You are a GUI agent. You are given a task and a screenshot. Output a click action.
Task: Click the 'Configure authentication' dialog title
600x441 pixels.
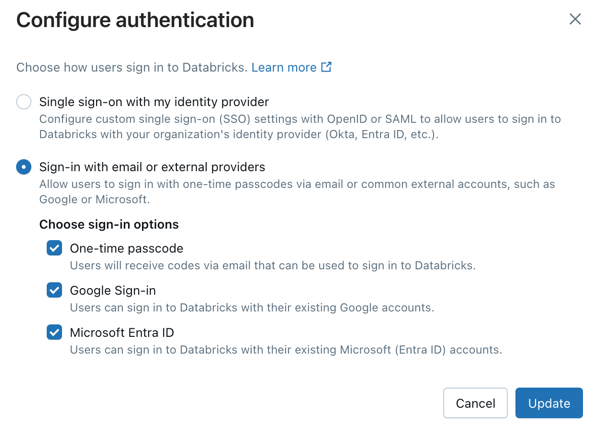(135, 20)
